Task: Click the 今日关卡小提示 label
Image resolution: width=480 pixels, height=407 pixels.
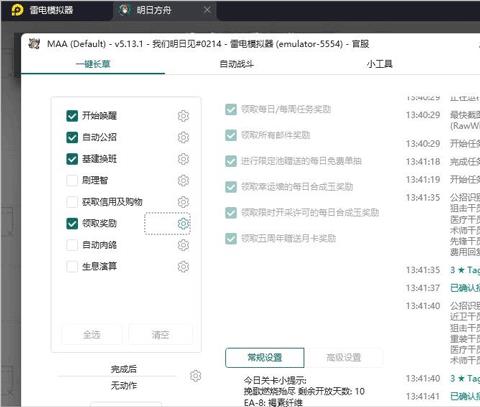Action: pyautogui.click(x=275, y=380)
